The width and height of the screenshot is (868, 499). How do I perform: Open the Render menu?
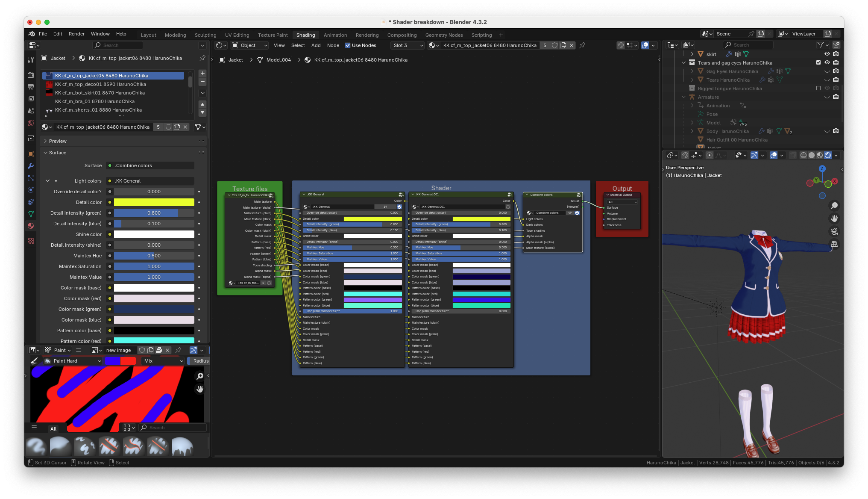coord(76,34)
